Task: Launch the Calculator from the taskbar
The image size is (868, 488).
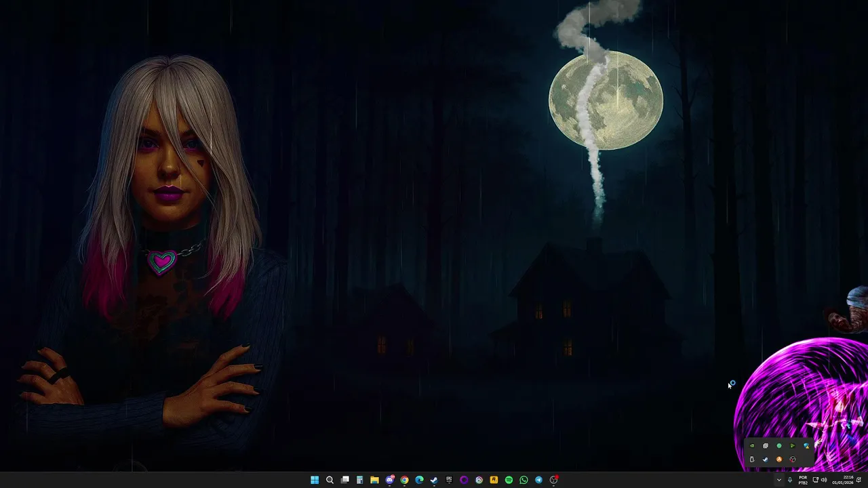Action: coord(359,480)
